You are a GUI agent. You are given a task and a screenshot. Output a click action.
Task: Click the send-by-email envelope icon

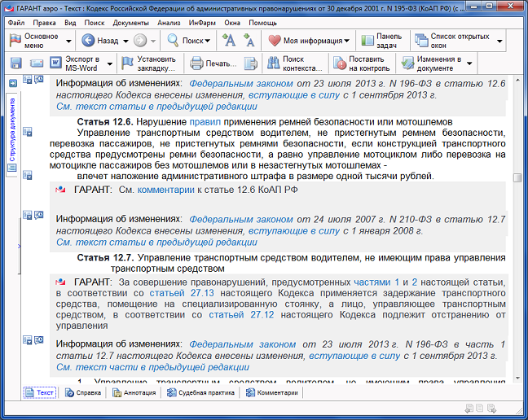click(35, 63)
